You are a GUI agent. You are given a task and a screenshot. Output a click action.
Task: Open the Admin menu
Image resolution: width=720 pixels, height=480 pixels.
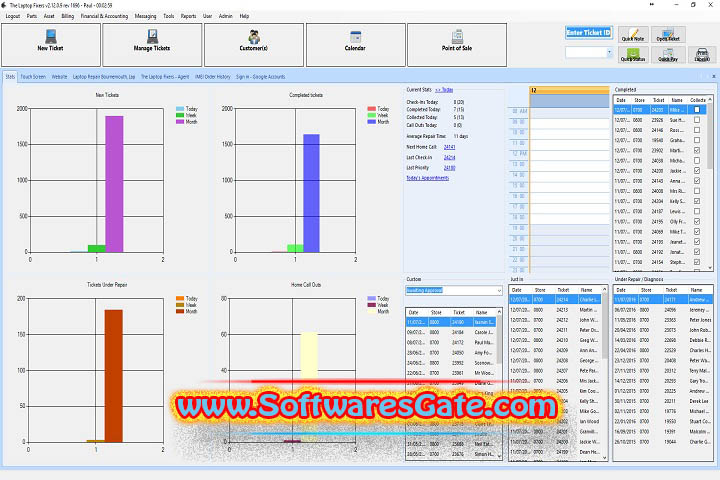click(x=225, y=16)
